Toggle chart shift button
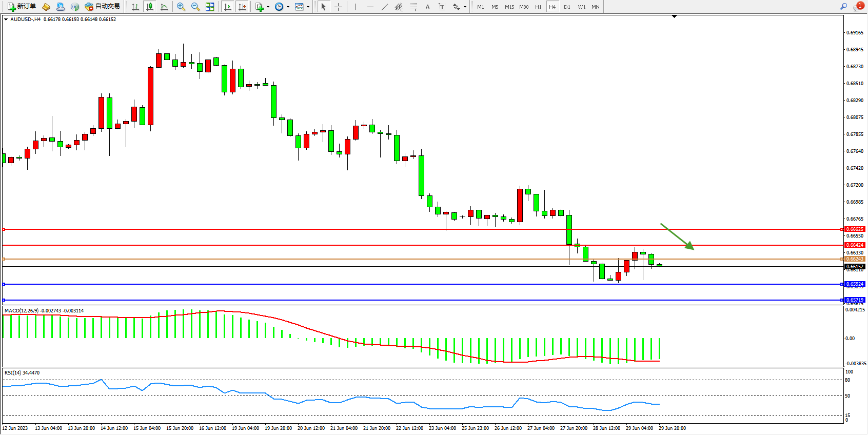868x435 pixels. click(x=242, y=7)
